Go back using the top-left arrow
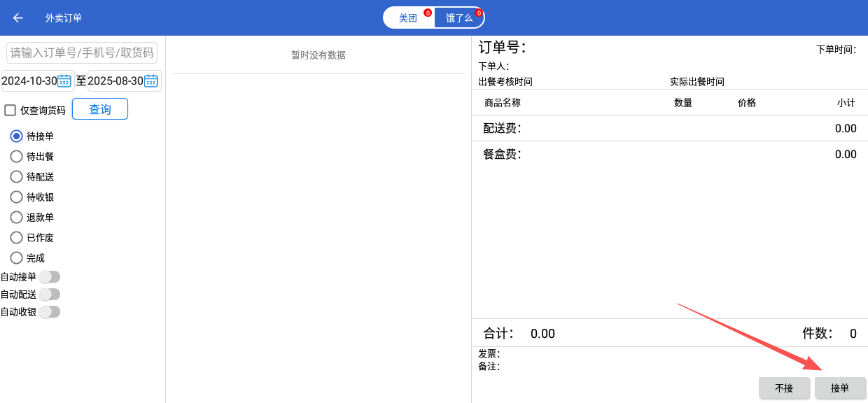This screenshot has height=403, width=868. click(x=18, y=18)
